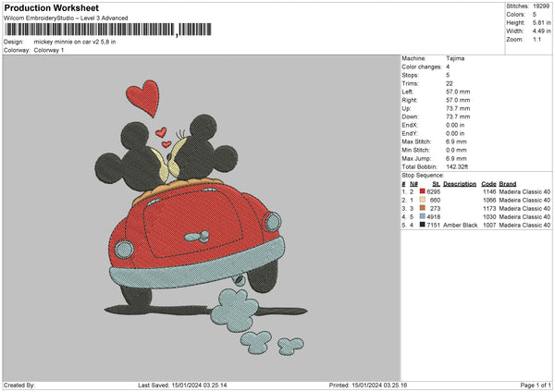The width and height of the screenshot is (555, 392).
Task: Click 'Madeira Classic 40' in the 1146 row
Action: (524, 191)
